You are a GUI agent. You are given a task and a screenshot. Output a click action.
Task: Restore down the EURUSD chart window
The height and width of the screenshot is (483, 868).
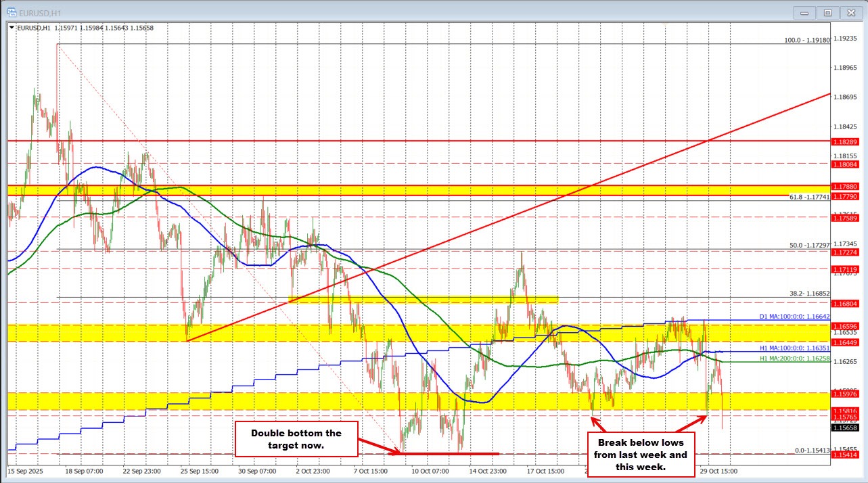[x=827, y=12]
